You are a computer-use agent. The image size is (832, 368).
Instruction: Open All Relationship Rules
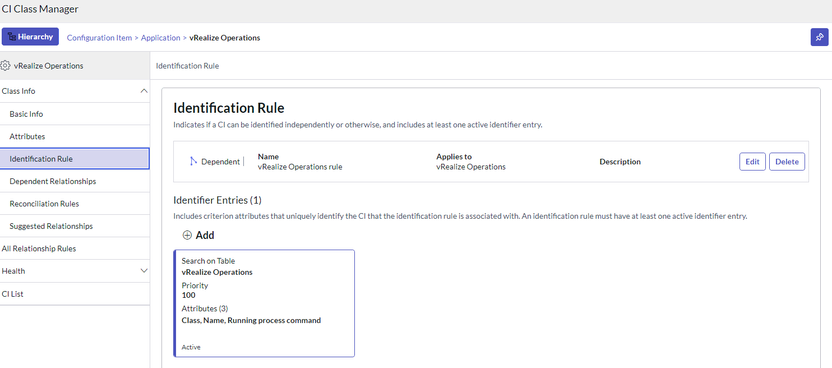75,248
